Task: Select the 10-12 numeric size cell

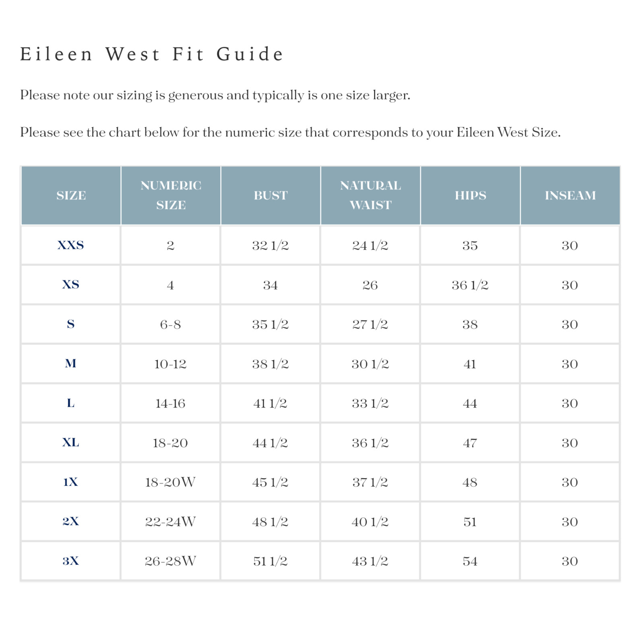Action: 171,363
